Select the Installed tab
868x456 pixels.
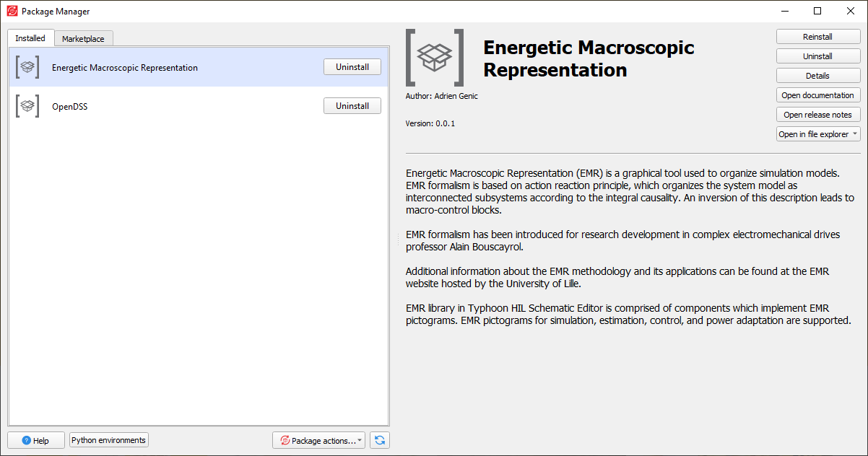[x=30, y=38]
